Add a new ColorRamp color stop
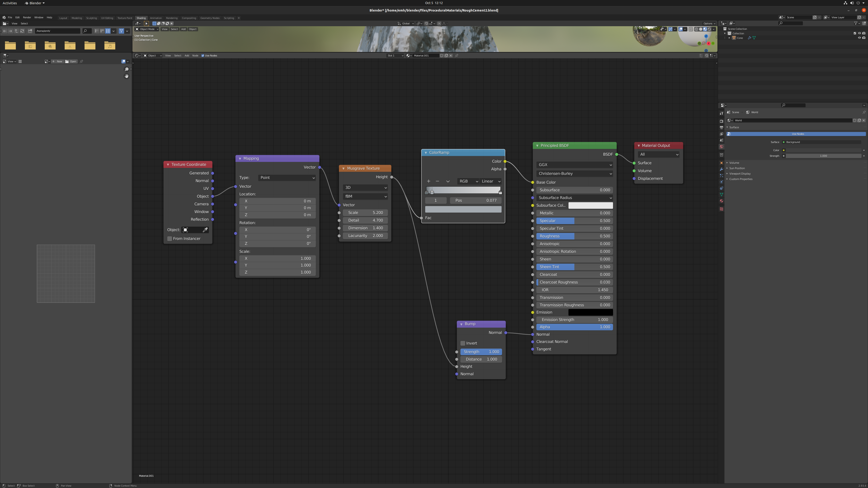The width and height of the screenshot is (868, 488). click(x=429, y=181)
